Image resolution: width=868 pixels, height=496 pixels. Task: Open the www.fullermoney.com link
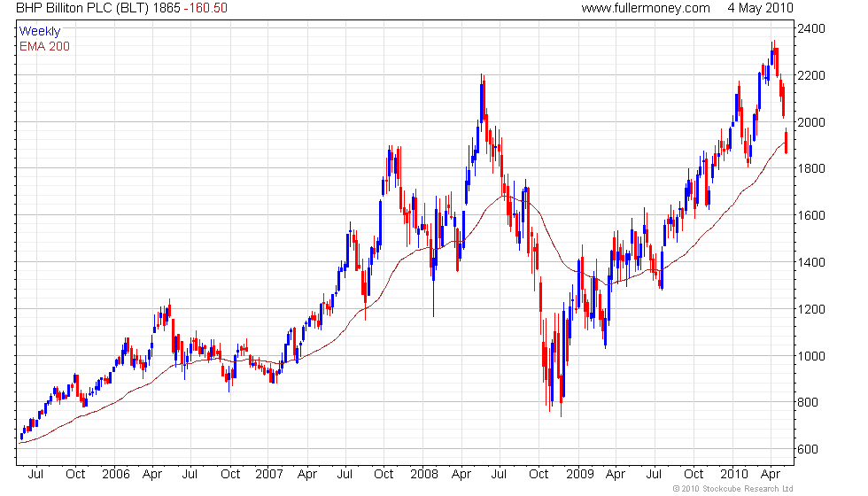point(646,8)
